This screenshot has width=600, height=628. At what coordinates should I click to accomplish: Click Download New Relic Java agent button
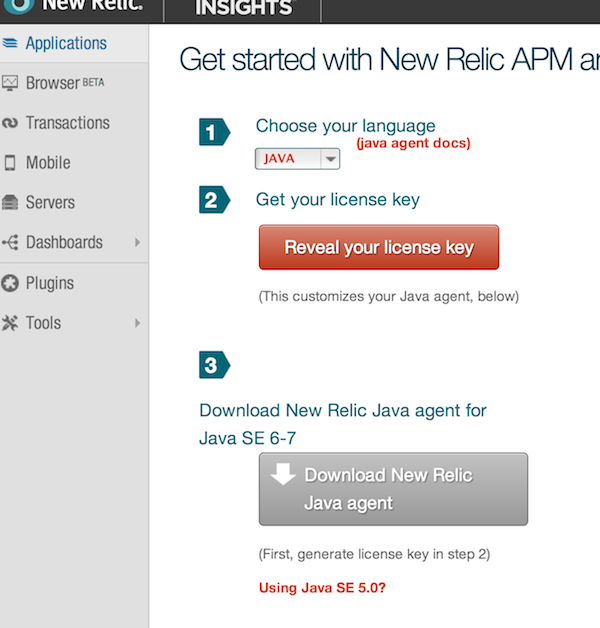click(393, 489)
